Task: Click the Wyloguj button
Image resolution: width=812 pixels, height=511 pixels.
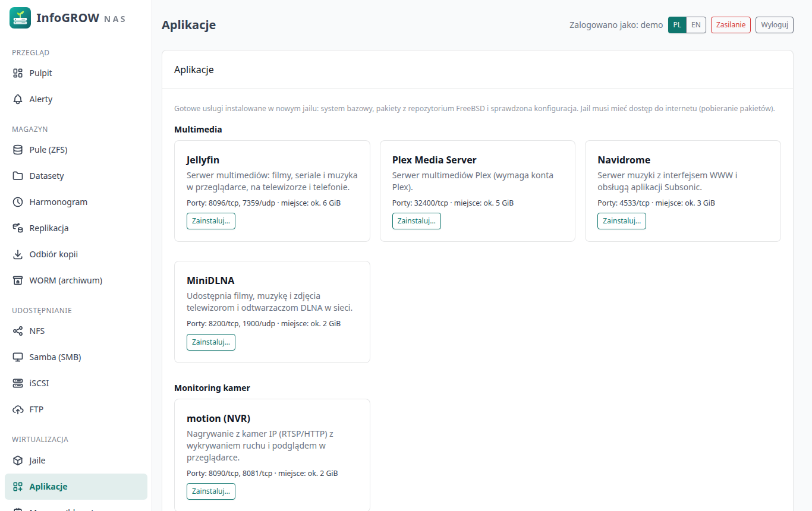Action: click(x=775, y=25)
